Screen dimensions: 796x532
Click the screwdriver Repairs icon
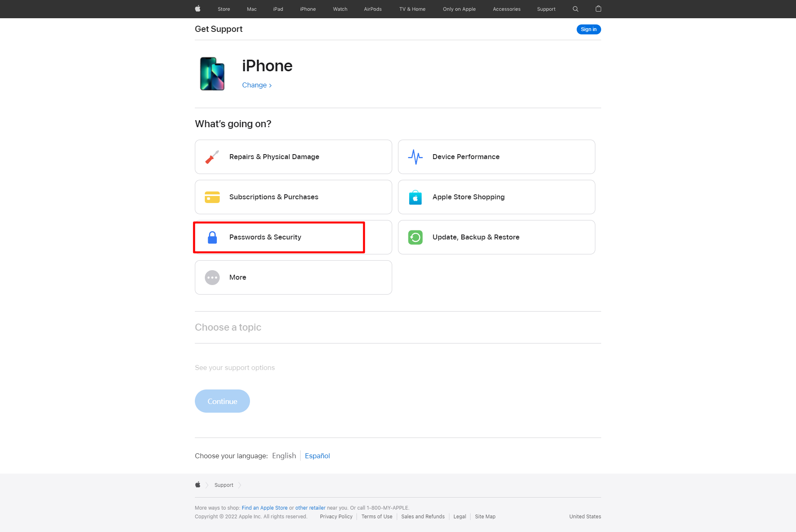(x=212, y=157)
